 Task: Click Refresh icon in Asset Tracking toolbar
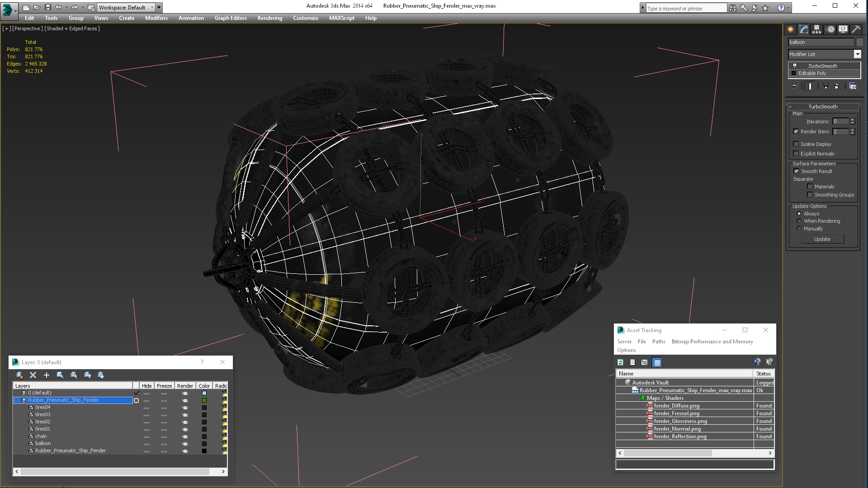(x=620, y=362)
